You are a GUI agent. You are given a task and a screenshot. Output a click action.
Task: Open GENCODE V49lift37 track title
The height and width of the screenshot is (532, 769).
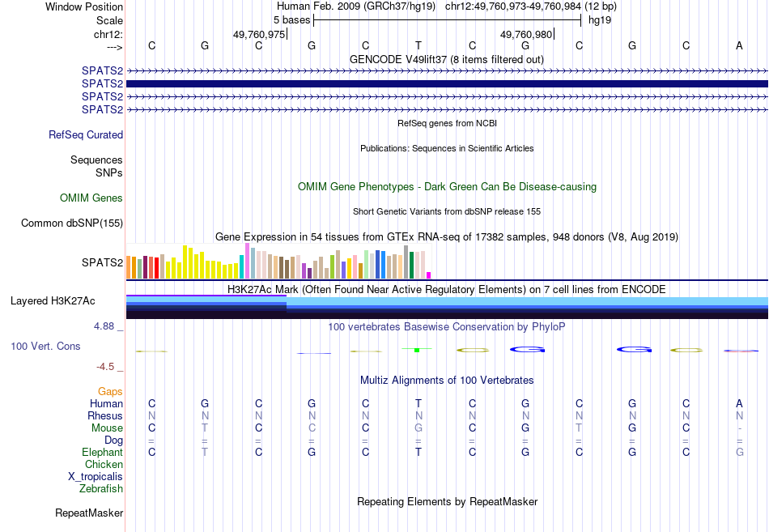446,59
